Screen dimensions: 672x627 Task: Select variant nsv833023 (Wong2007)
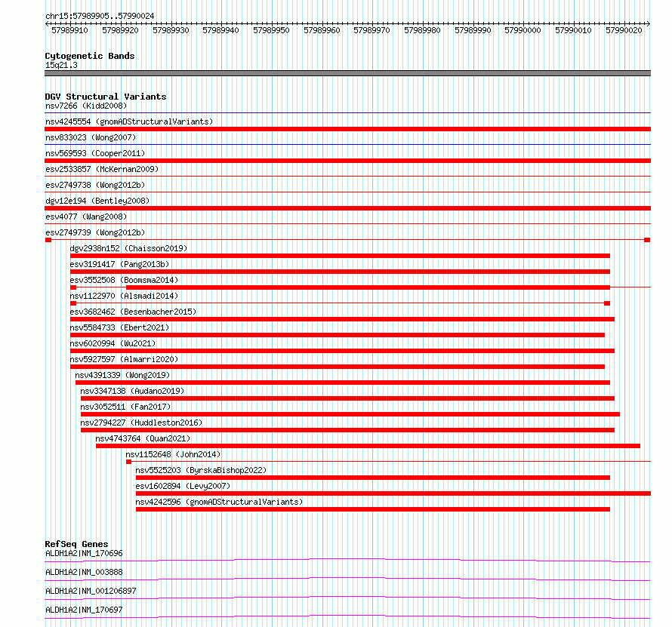(x=91, y=137)
